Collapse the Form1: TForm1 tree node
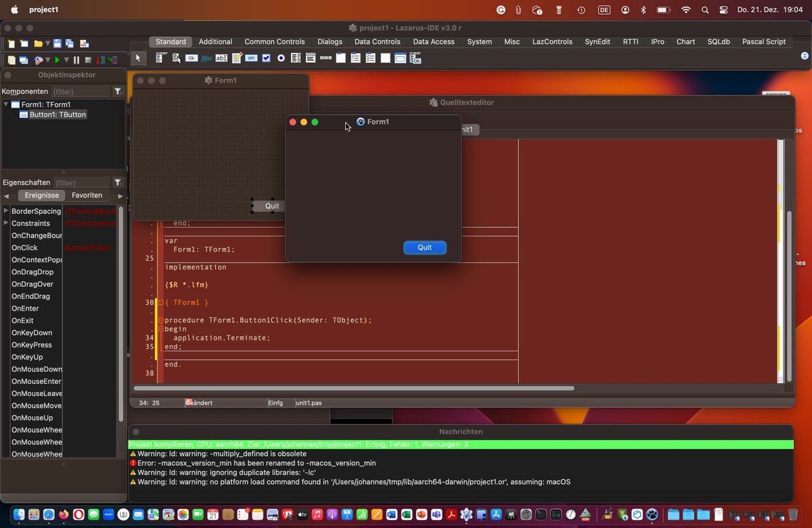The width and height of the screenshot is (812, 528). 6,104
